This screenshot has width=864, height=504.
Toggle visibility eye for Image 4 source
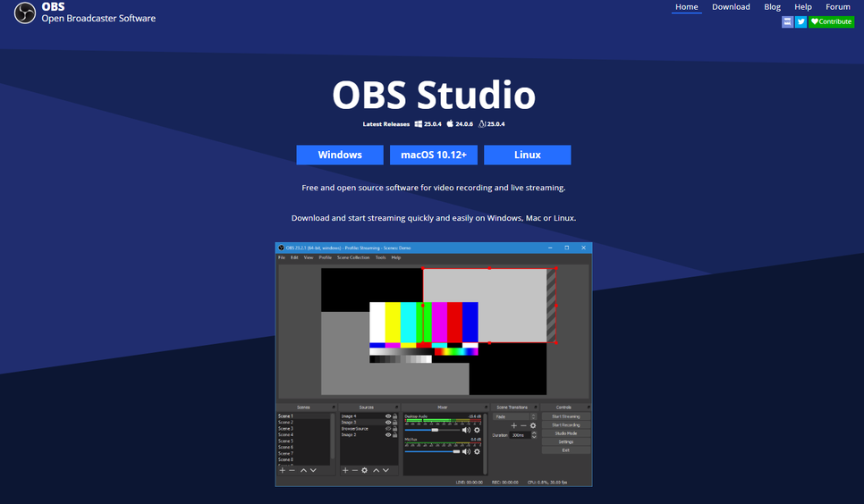click(388, 416)
